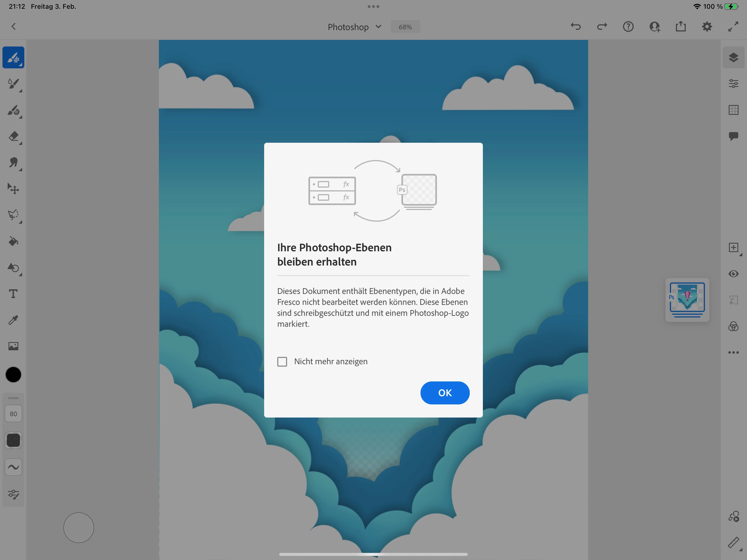Toggle layer visibility eye icon

[x=733, y=274]
